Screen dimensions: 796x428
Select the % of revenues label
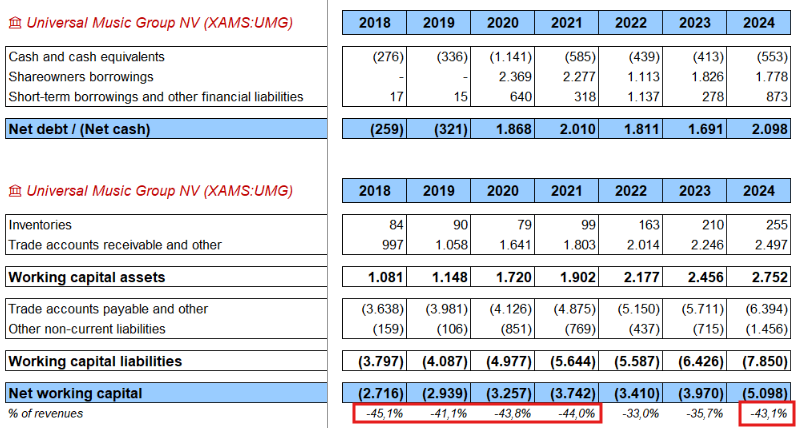45,413
